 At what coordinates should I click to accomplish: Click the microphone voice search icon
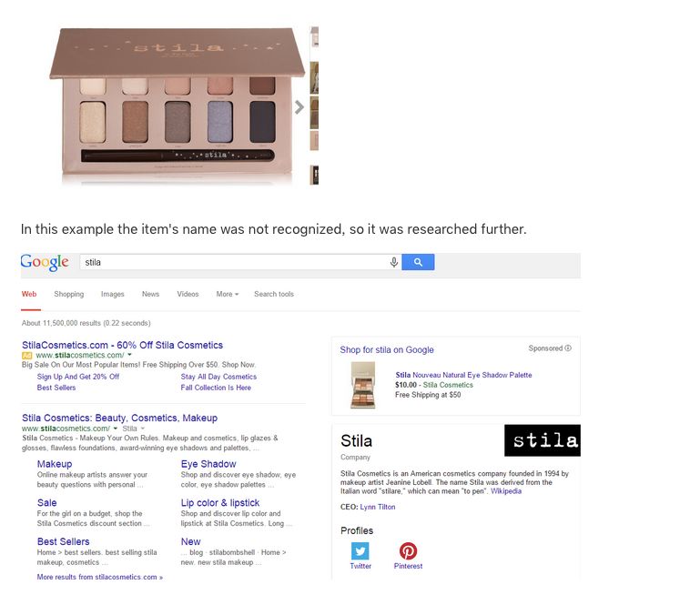(394, 262)
